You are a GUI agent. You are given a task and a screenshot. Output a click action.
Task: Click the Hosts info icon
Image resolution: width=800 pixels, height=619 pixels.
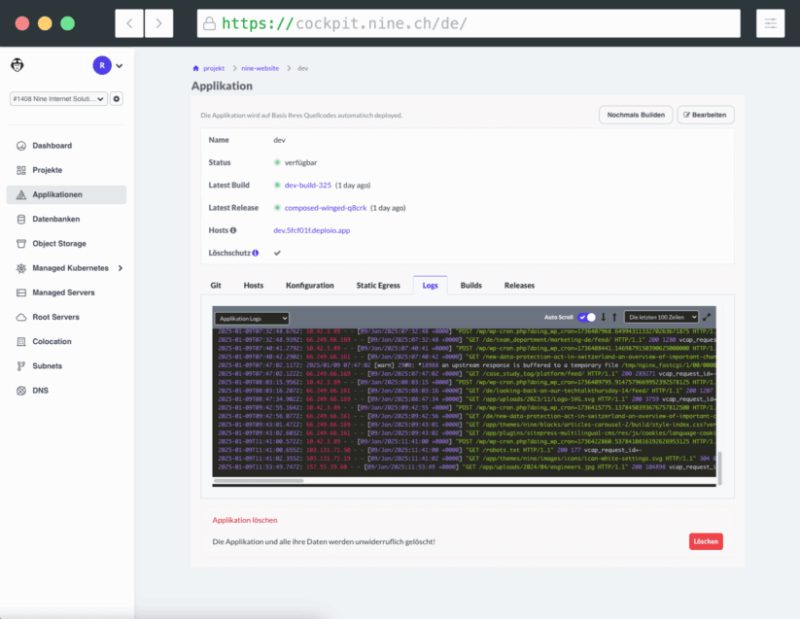click(x=233, y=230)
